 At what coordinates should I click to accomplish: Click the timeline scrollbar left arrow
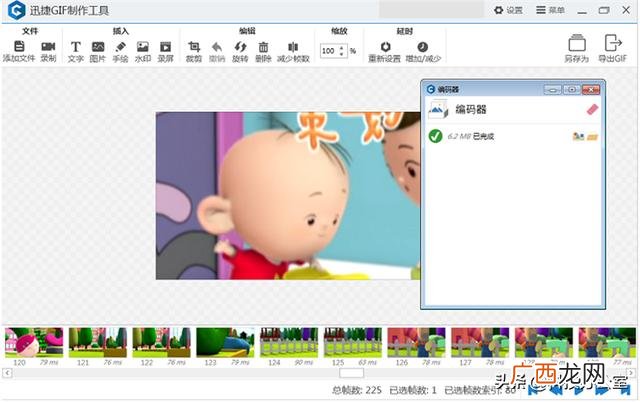point(7,373)
